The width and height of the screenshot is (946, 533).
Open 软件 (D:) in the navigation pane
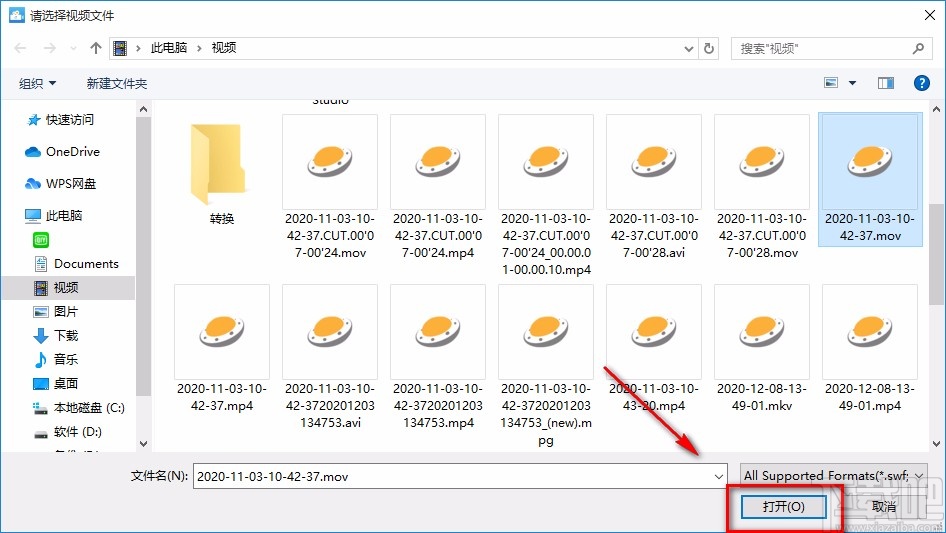[x=68, y=432]
